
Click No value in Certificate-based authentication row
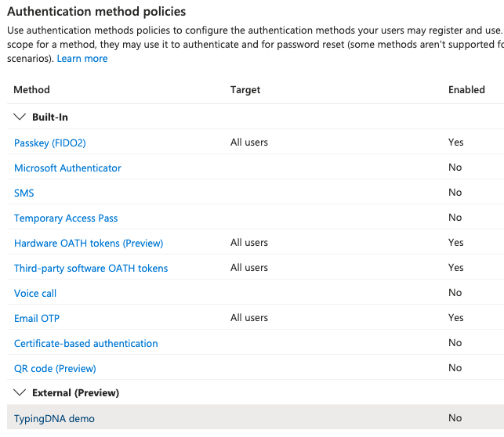[x=455, y=342]
